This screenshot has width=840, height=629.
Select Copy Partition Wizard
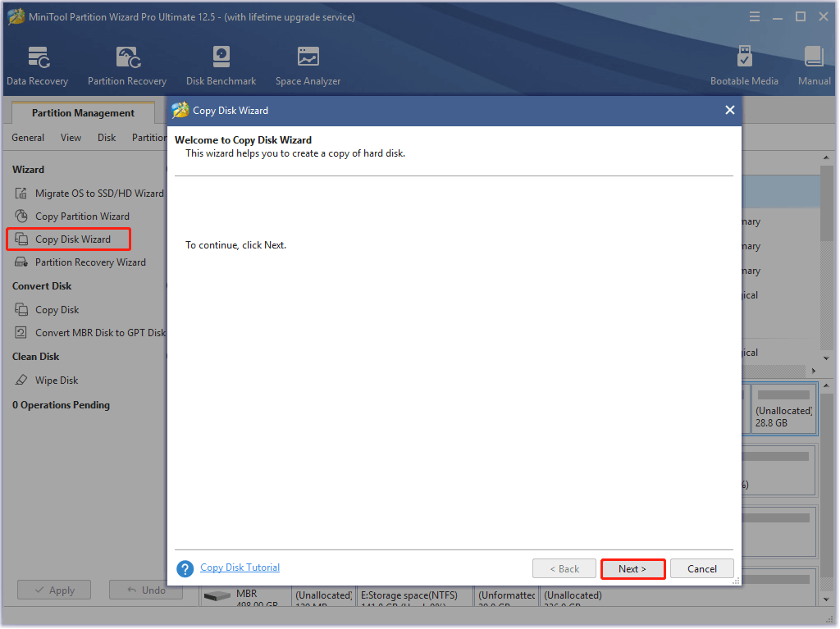82,216
